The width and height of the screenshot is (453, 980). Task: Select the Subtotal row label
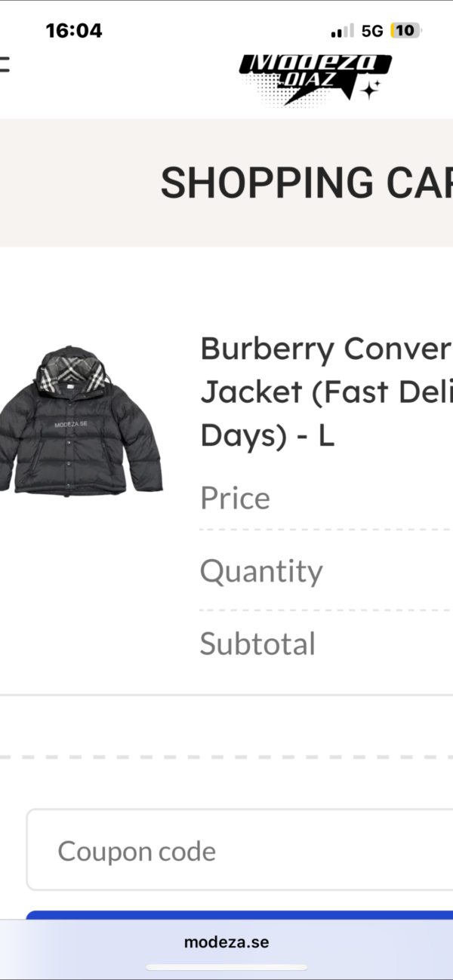pyautogui.click(x=257, y=644)
